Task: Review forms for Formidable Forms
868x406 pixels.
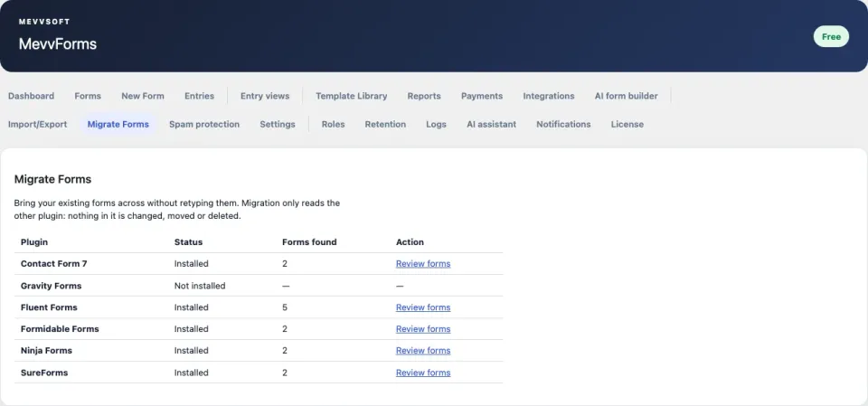Action: pyautogui.click(x=423, y=329)
